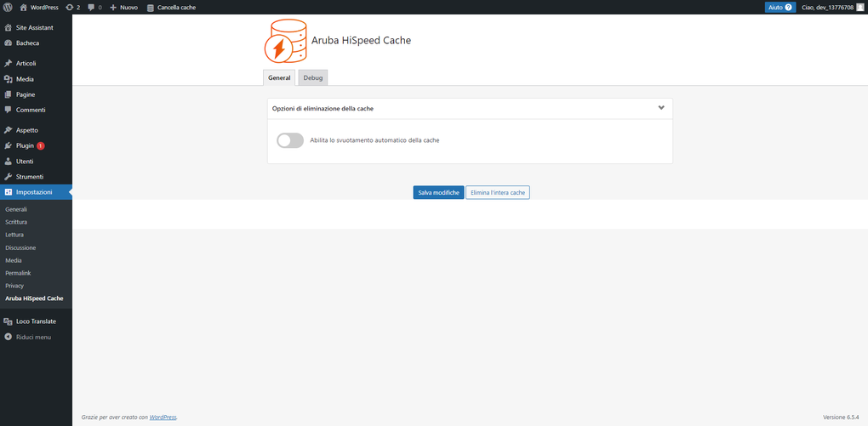The width and height of the screenshot is (868, 426).
Task: Click the Aruba HiSpeed Cache logo
Action: coord(286,40)
